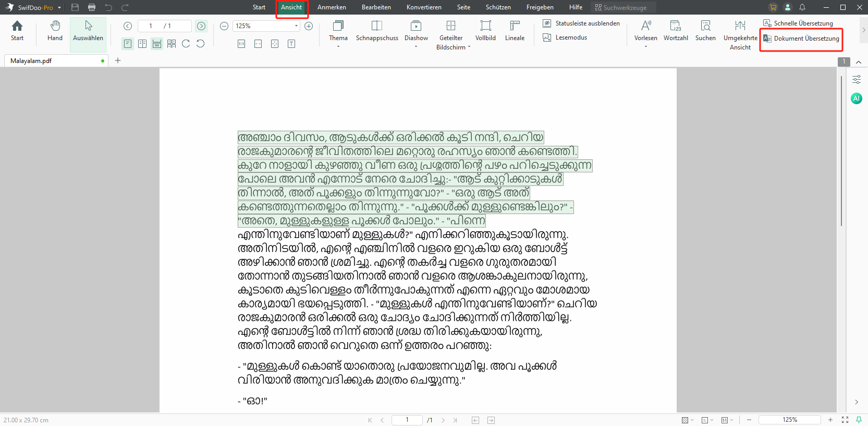The width and height of the screenshot is (868, 426).
Task: Redo last action
Action: pos(125,7)
